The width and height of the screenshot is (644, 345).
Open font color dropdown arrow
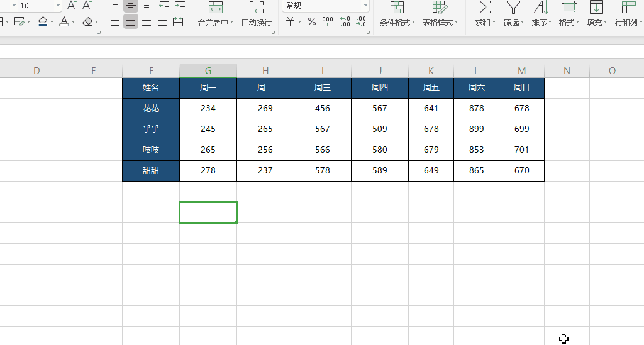pyautogui.click(x=73, y=22)
